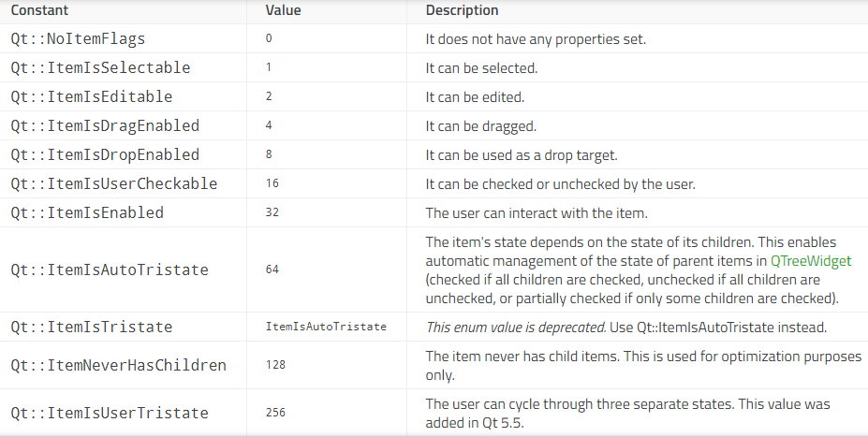Click the Description column header
868x437 pixels.
pyautogui.click(x=462, y=10)
